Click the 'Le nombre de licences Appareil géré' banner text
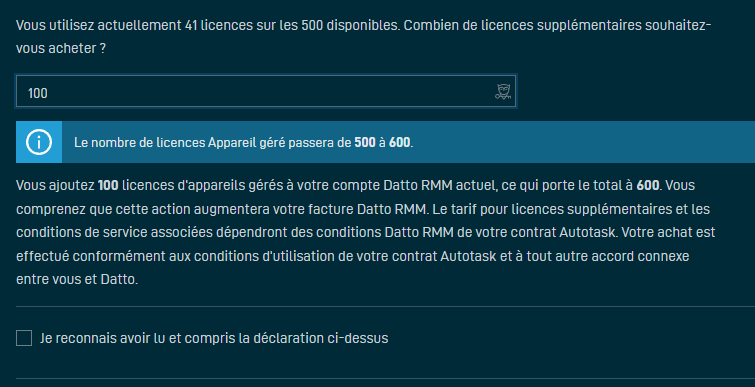The width and height of the screenshot is (755, 387). click(243, 142)
